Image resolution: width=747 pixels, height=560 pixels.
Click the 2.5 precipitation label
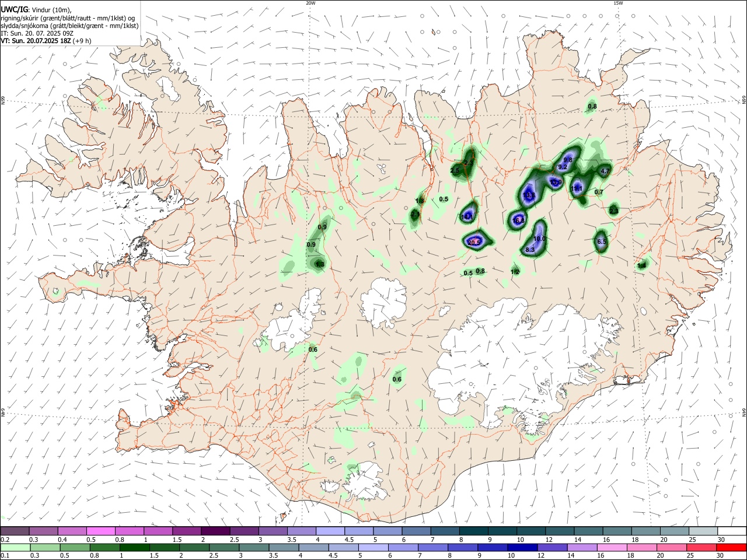pyautogui.click(x=455, y=170)
